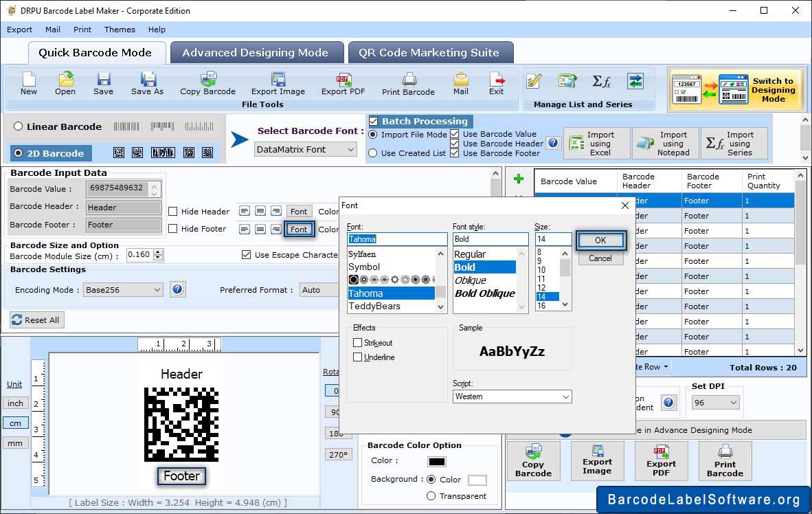812x514 pixels.
Task: Select the 2D Barcode radio button
Action: click(19, 153)
